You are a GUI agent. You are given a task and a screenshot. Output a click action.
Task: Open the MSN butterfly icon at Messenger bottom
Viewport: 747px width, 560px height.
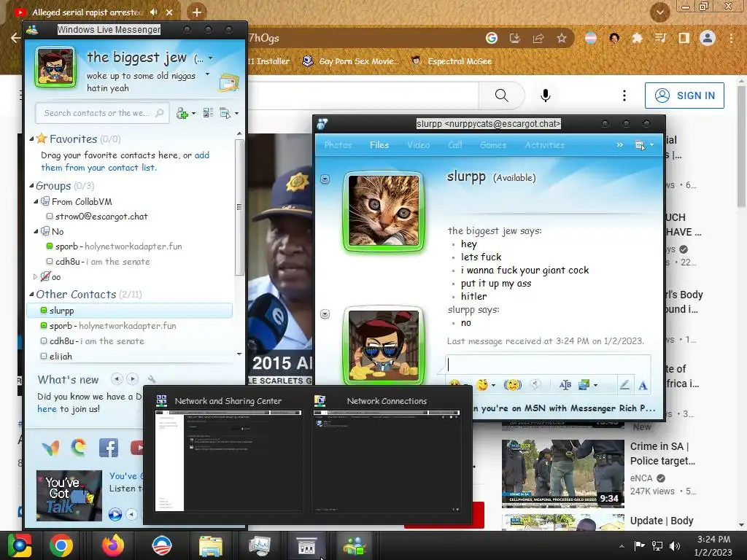pos(50,448)
